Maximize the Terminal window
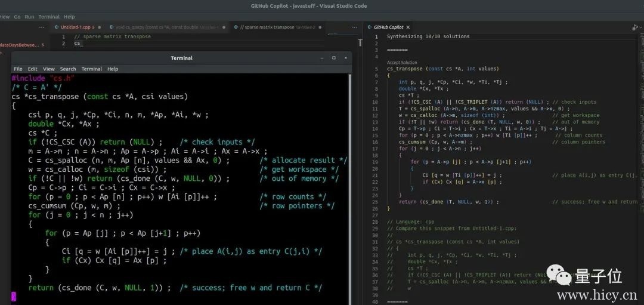 click(x=333, y=58)
